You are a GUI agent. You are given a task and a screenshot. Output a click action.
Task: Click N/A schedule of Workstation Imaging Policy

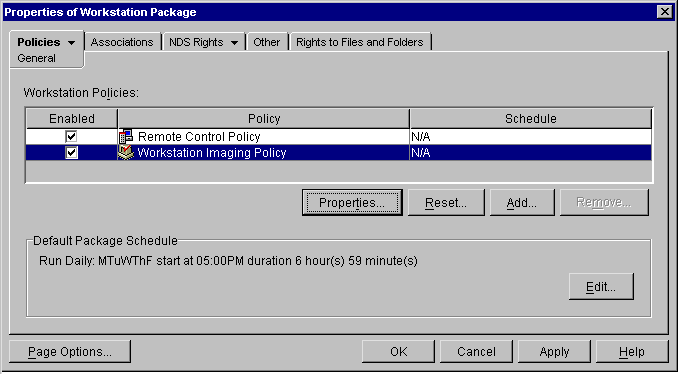tap(420, 153)
